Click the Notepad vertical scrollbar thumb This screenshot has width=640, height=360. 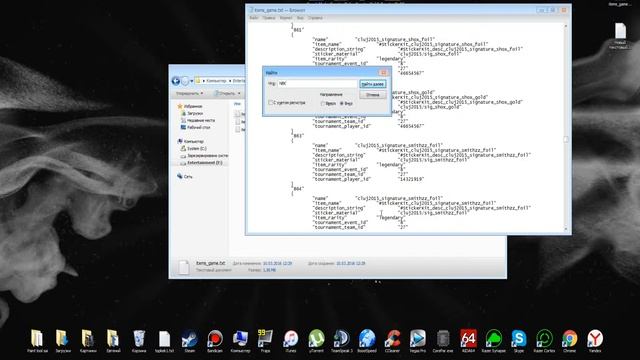point(566,140)
